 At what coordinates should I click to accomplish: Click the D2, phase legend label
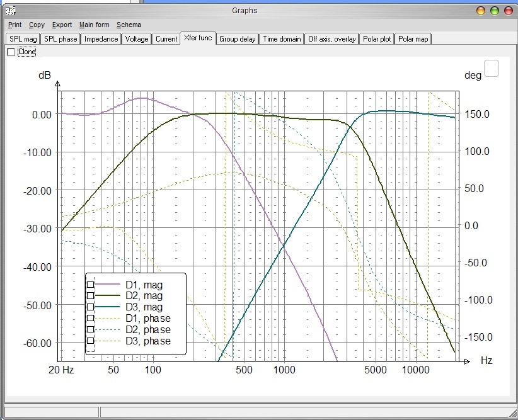click(x=148, y=329)
